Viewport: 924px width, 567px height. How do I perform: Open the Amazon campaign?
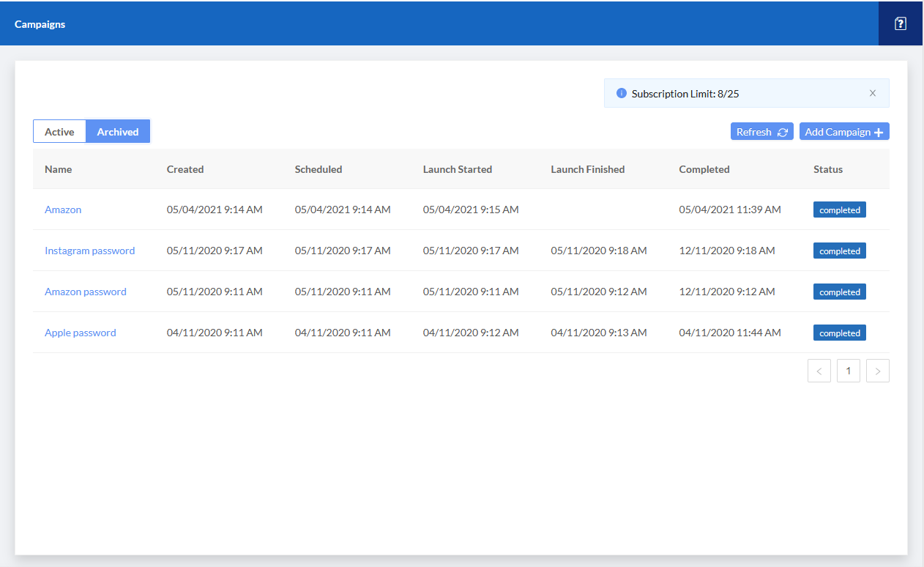[63, 210]
